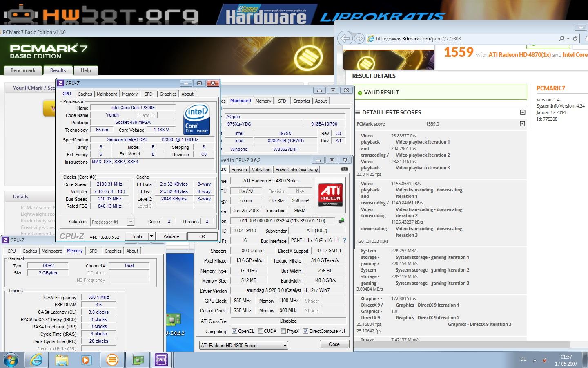
Task: Click the Bus Interface question mark icon
Action: click(x=345, y=240)
